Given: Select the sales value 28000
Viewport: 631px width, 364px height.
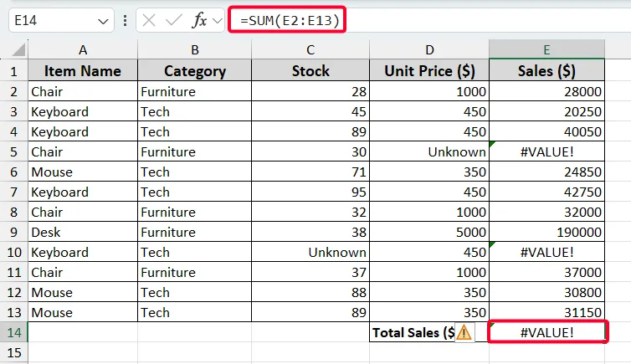Looking at the screenshot, I should tap(546, 91).
